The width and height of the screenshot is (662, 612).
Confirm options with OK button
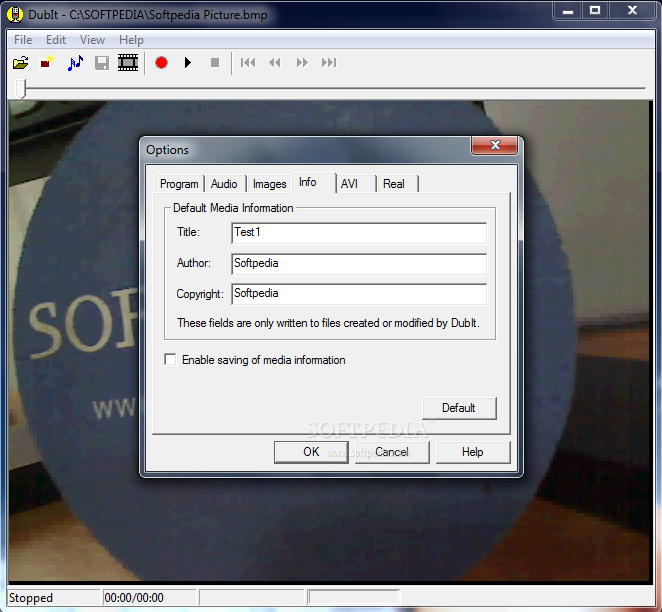311,452
